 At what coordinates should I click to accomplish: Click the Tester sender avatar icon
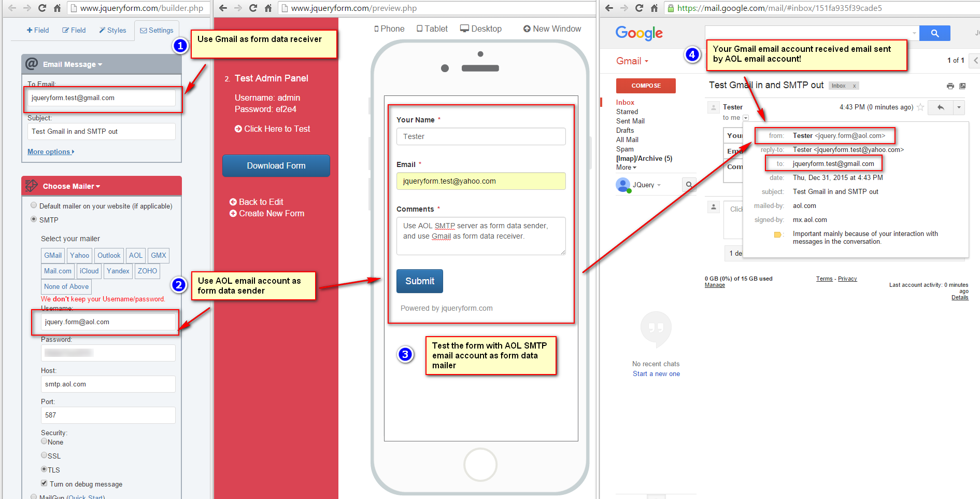tap(714, 107)
